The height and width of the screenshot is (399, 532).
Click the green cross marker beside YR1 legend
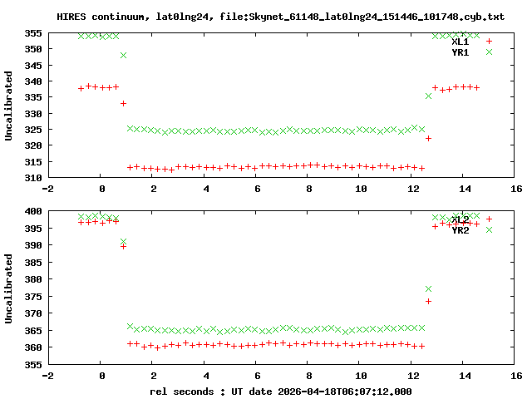489,52
